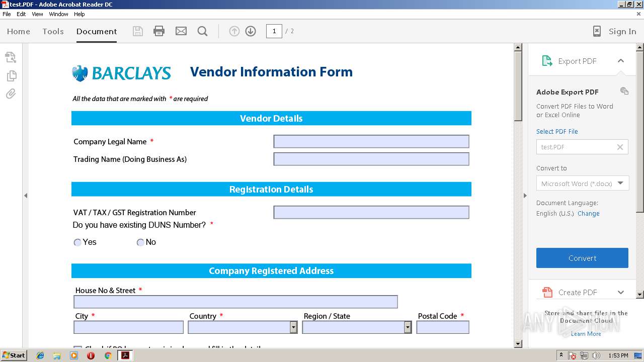Click the network tray icon
This screenshot has width=644, height=362.
pyautogui.click(x=584, y=355)
